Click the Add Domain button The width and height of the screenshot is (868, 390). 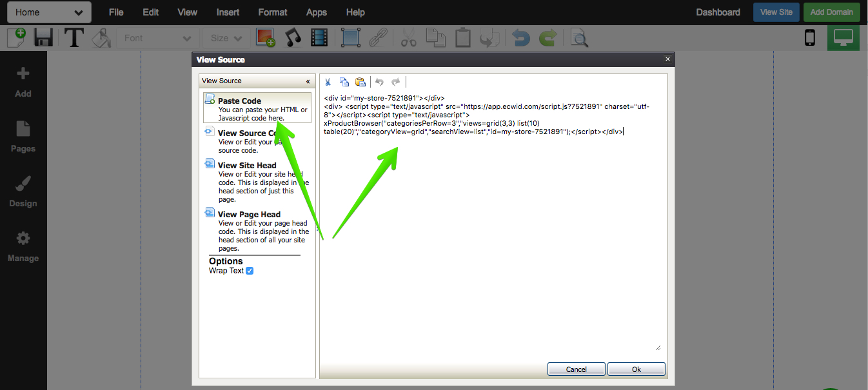831,12
